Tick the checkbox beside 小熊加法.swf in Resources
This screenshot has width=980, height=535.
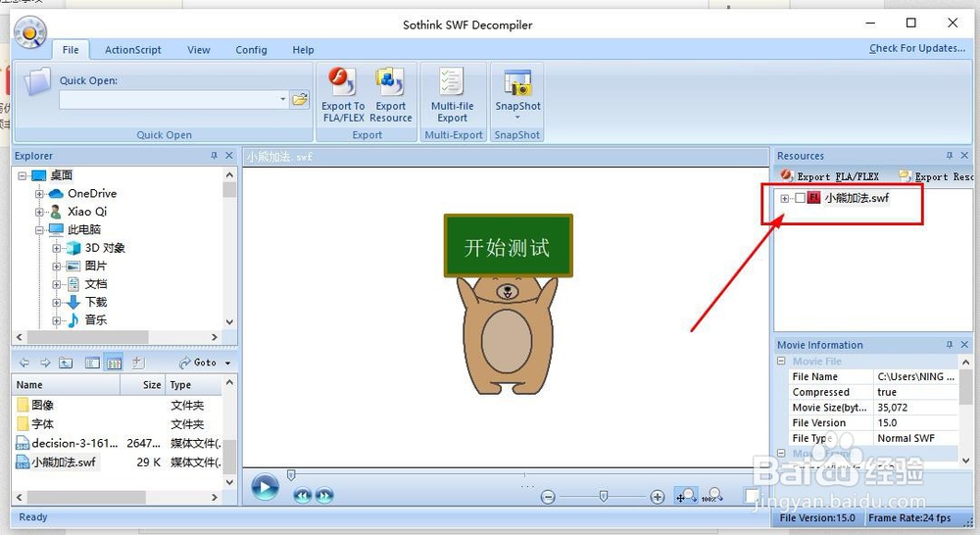(x=800, y=198)
